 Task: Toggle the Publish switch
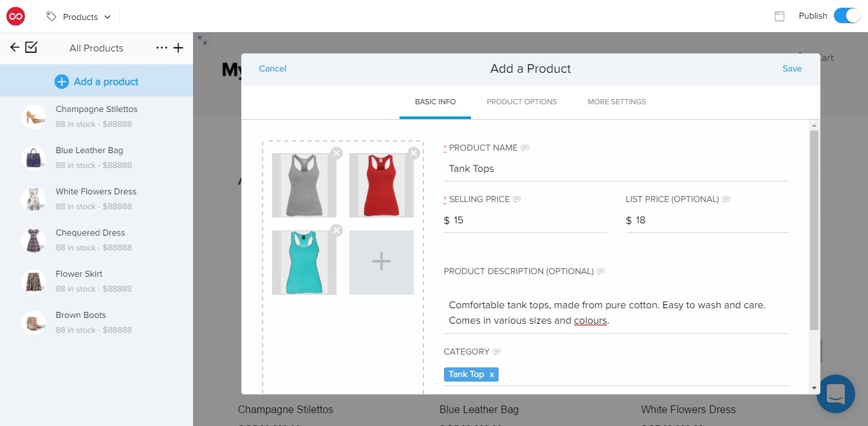pos(847,16)
